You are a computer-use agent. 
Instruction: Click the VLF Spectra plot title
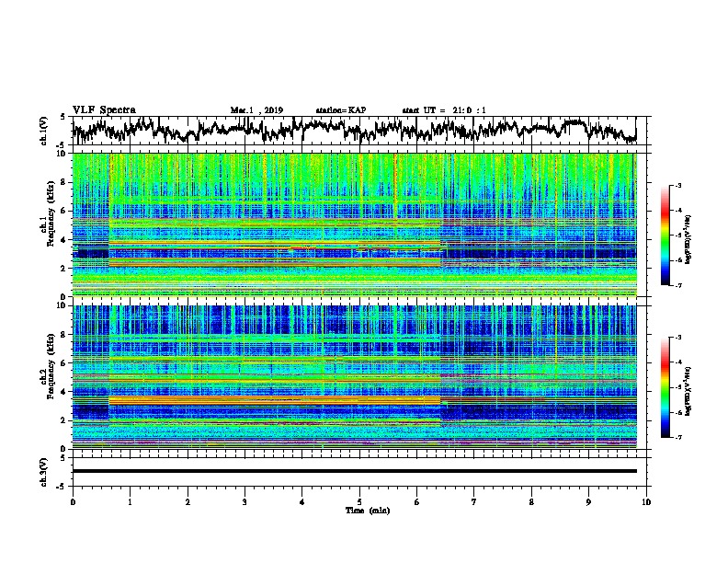[x=104, y=110]
